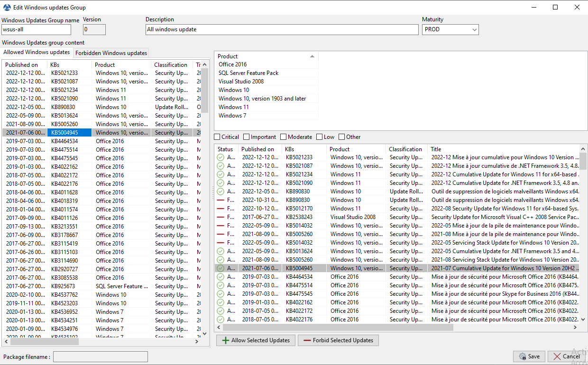Click the green plus icon on Allow Selected Updates
This screenshot has width=588, height=365.
click(x=226, y=340)
